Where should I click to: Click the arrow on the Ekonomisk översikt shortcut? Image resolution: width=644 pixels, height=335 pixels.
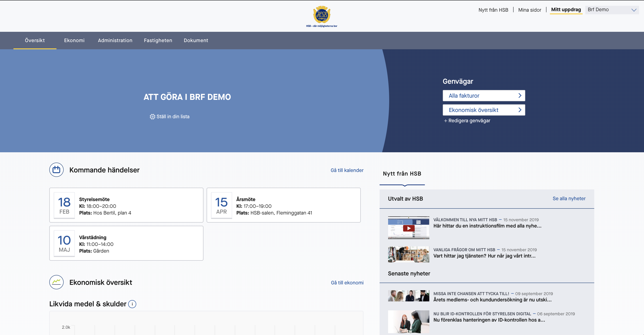[520, 110]
